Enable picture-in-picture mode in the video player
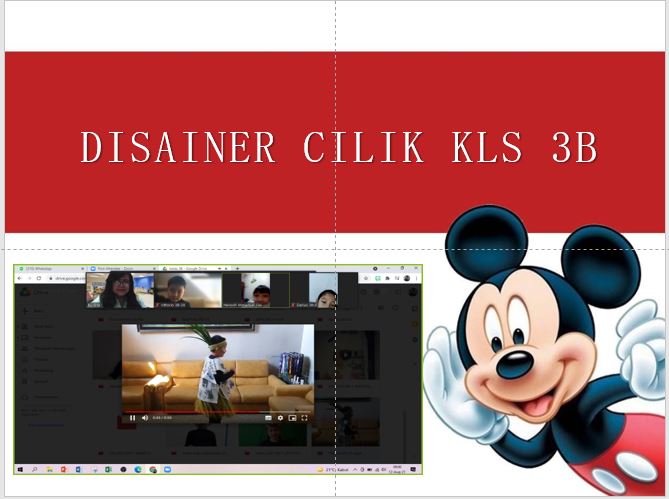Viewport: 669px width, 499px height. point(292,418)
